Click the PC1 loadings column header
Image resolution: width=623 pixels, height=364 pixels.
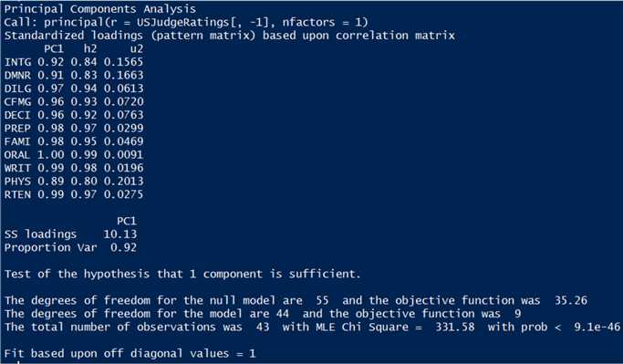(x=54, y=48)
